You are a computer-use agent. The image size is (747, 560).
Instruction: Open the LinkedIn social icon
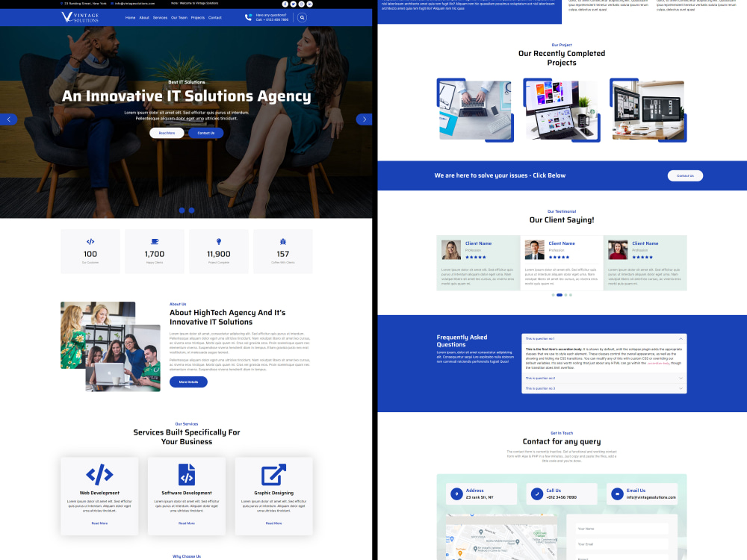(x=309, y=4)
